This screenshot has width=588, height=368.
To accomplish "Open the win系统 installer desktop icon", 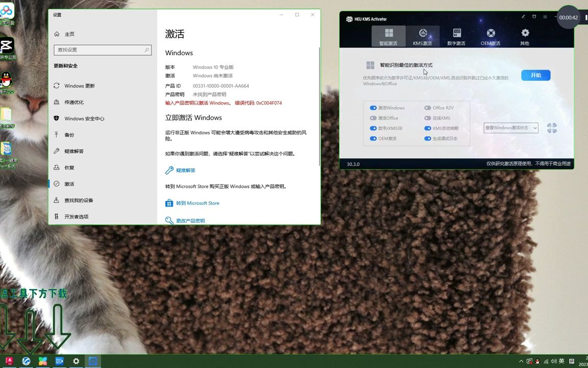I will pos(7,155).
